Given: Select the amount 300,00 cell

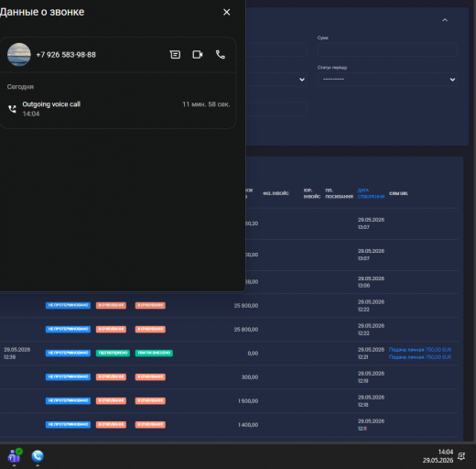Looking at the screenshot, I should pyautogui.click(x=250, y=377).
